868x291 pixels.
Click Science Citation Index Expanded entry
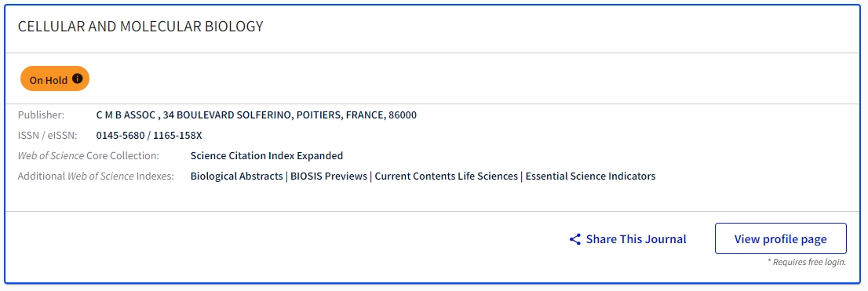[267, 155]
